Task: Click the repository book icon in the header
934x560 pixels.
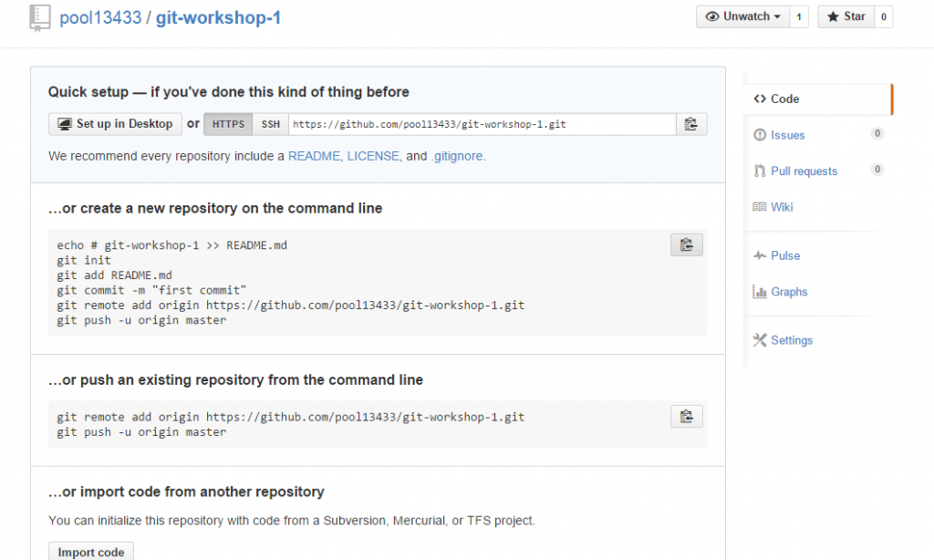Action: coord(40,16)
